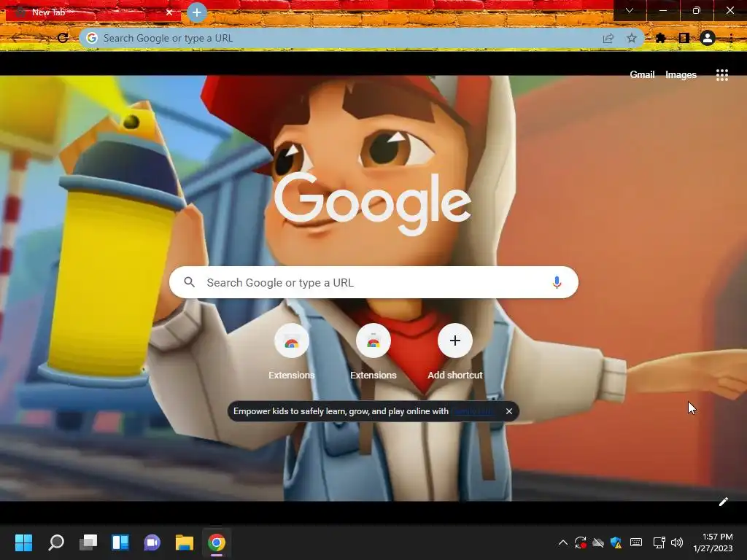This screenshot has height=560, width=747.
Task: Open the clock and date panel
Action: [713, 542]
